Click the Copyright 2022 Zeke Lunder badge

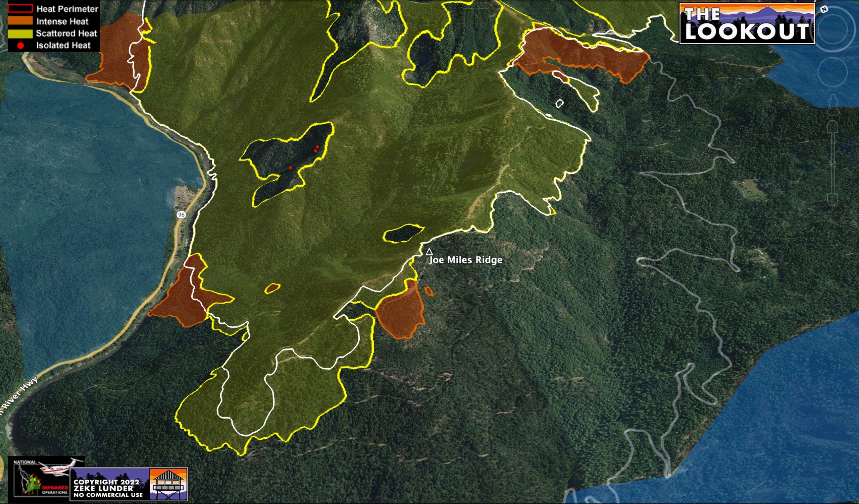(x=109, y=488)
